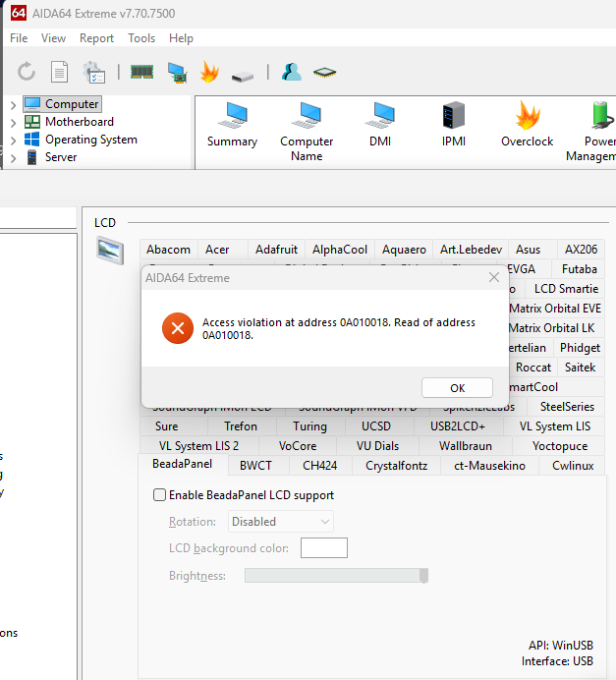Launch the memory benchmark RAM icon
Image resolution: width=616 pixels, height=680 pixels.
141,72
